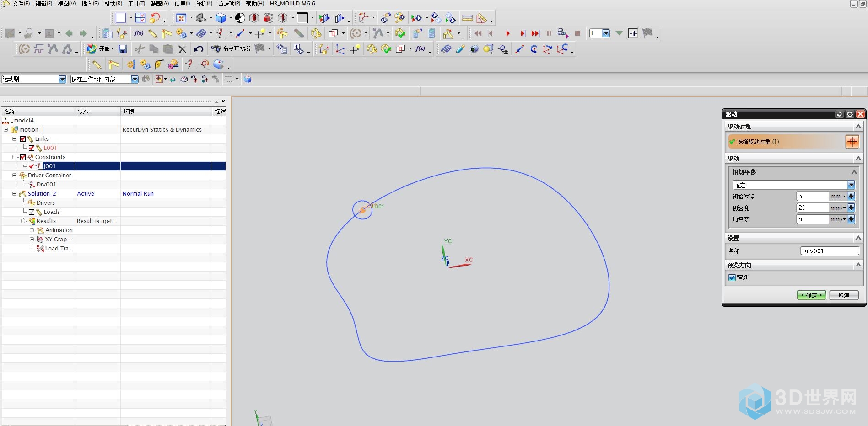868x426 pixels.
Task: Select the Load Tra... results item
Action: (x=59, y=249)
